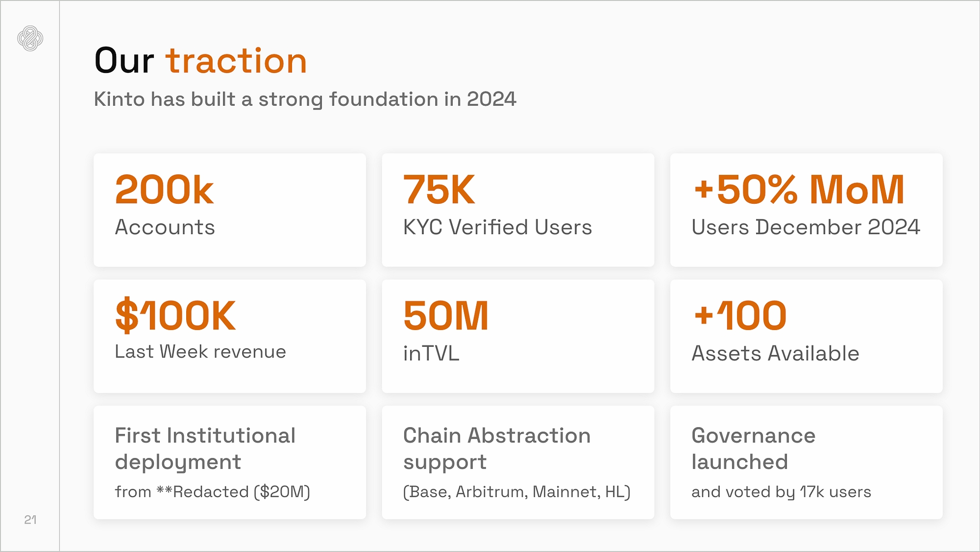Screen dimensions: 980x552
Task: Select the 200k Accounts card
Action: (x=229, y=210)
